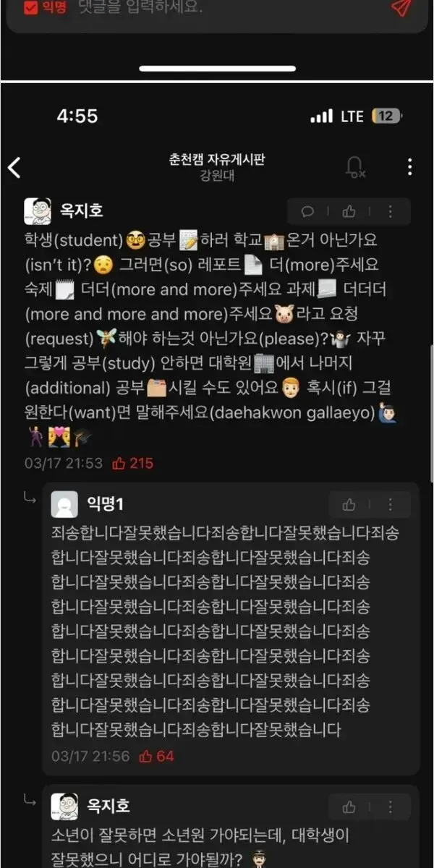
Task: Open more options on 옥지호's first comment
Action: tap(390, 211)
